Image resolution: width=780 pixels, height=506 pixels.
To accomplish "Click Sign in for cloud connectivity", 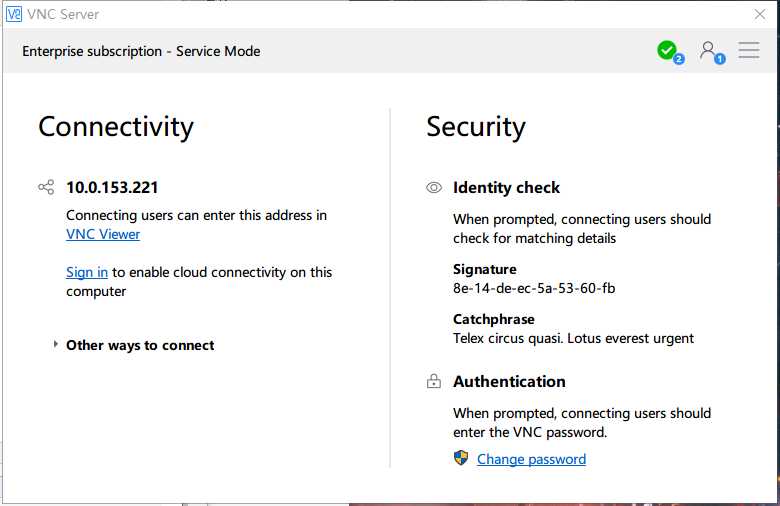I will pos(87,272).
